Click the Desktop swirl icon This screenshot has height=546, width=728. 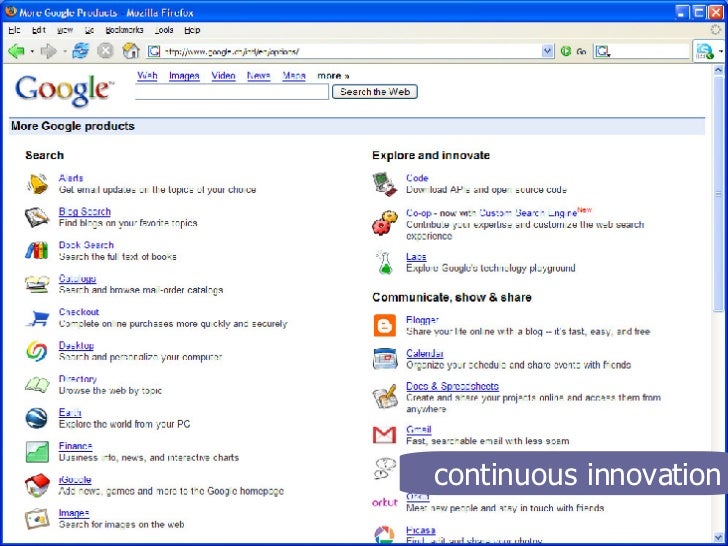37,351
